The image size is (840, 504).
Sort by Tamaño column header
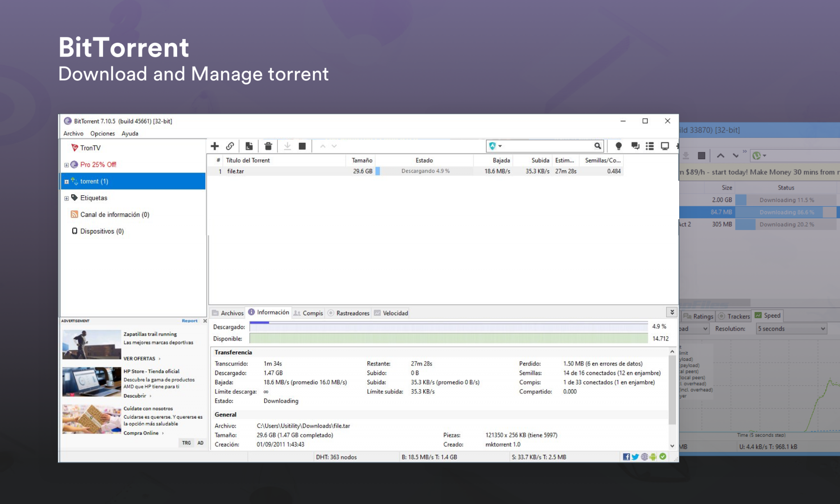[x=360, y=160]
